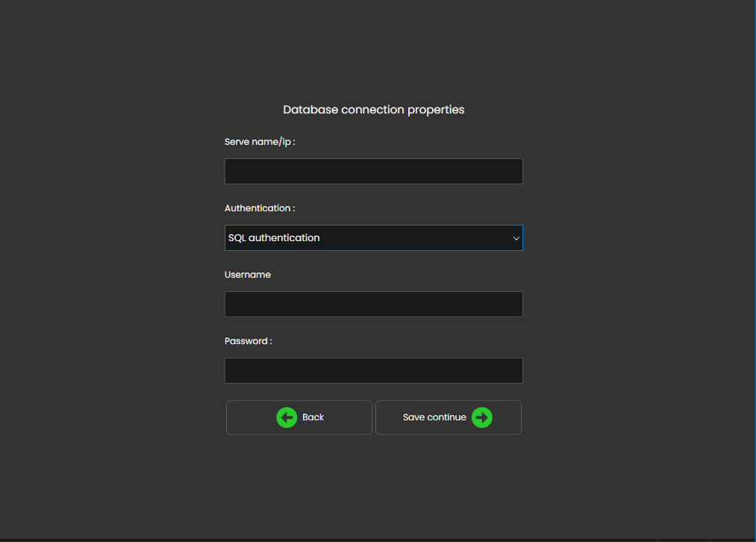Click the 'Username' field label

tap(248, 275)
